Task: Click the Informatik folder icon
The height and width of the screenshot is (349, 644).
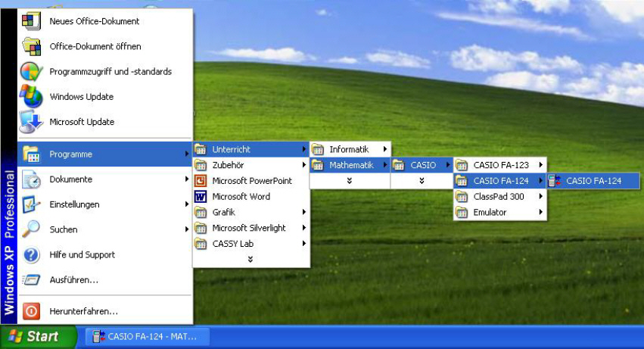Action: click(318, 149)
